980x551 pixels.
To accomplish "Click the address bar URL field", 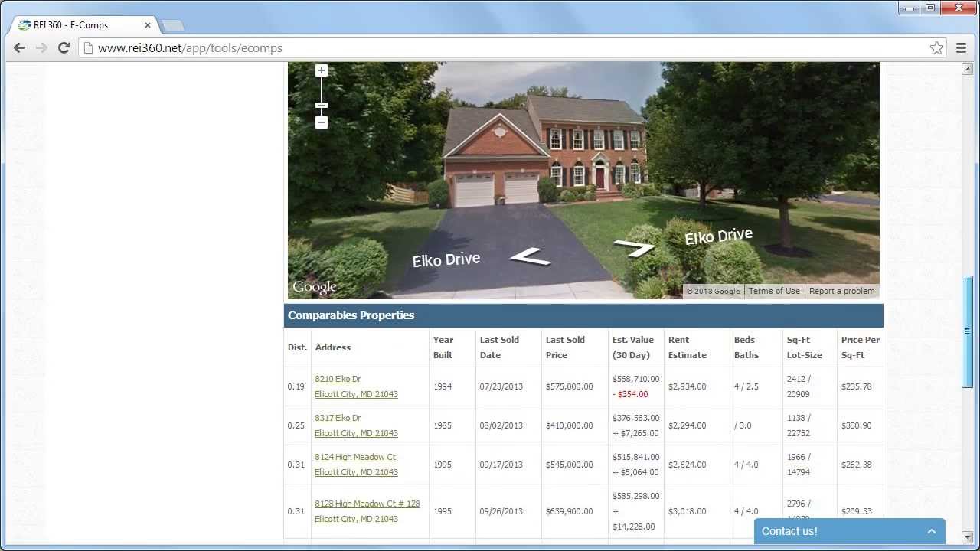I will click(x=505, y=47).
